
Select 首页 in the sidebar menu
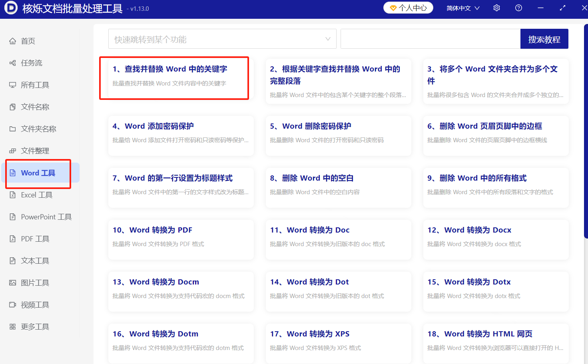coord(13,41)
